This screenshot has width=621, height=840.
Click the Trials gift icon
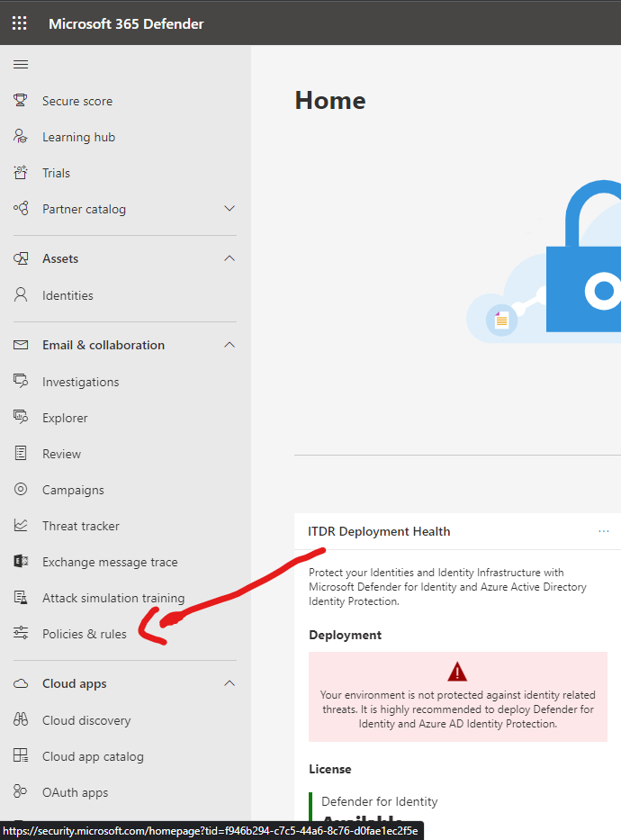tap(21, 173)
